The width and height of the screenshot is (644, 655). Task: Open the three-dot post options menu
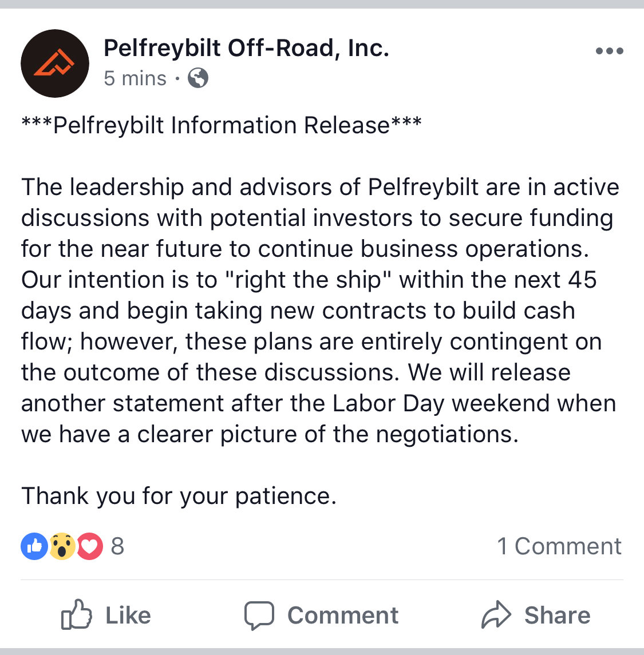pyautogui.click(x=609, y=51)
